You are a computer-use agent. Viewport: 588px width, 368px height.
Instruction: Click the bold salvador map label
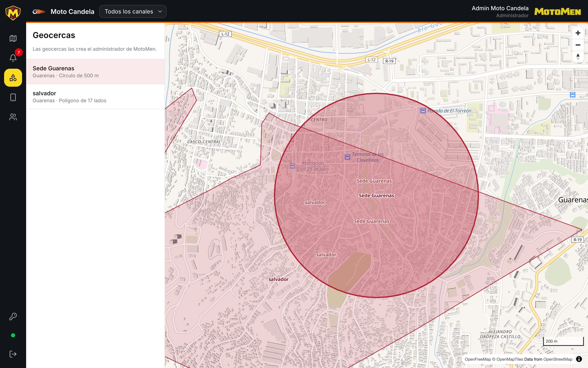coord(278,279)
